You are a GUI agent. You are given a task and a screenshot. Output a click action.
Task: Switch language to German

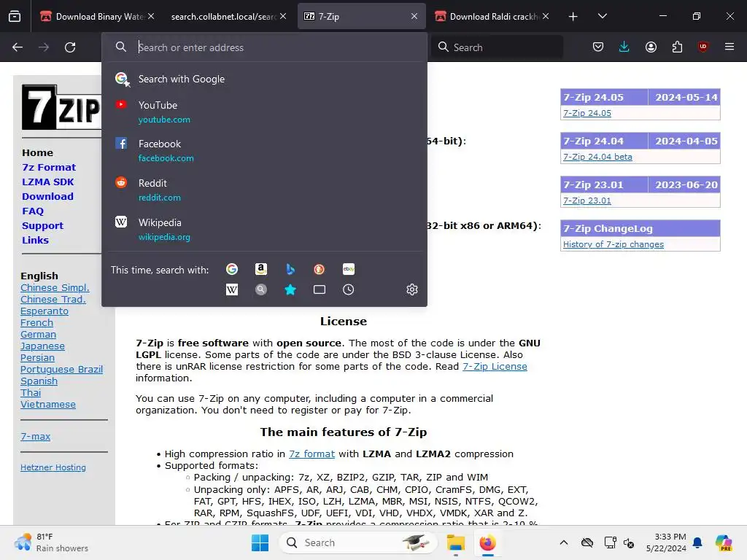coord(38,334)
